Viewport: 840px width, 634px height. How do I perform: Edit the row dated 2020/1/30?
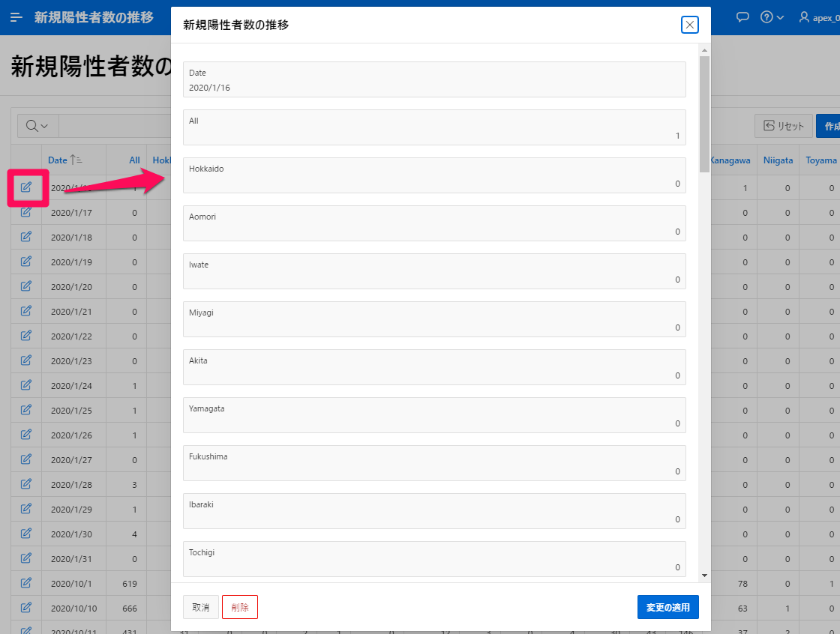tap(25, 534)
